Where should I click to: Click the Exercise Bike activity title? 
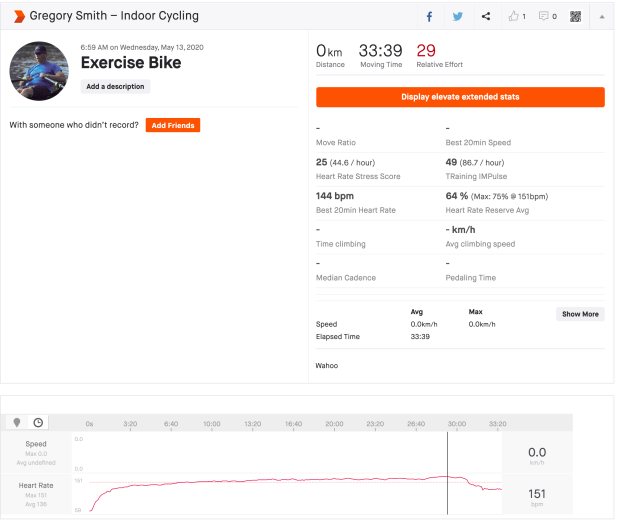click(x=130, y=64)
